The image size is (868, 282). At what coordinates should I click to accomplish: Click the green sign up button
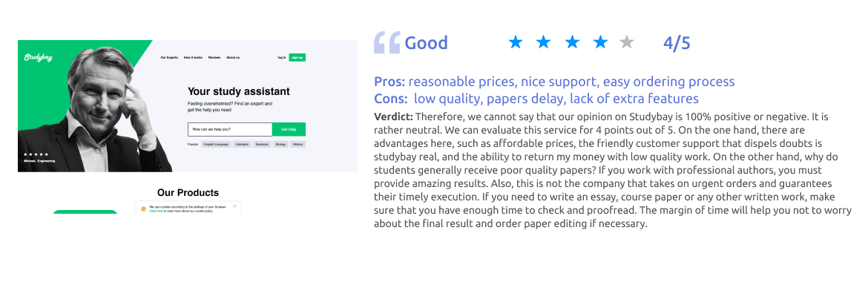coord(297,58)
